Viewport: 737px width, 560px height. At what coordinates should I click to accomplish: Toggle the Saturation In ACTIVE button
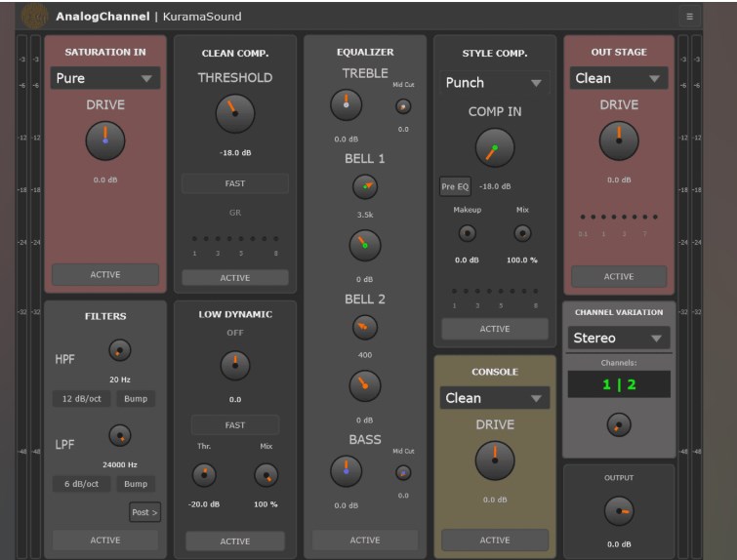105,274
